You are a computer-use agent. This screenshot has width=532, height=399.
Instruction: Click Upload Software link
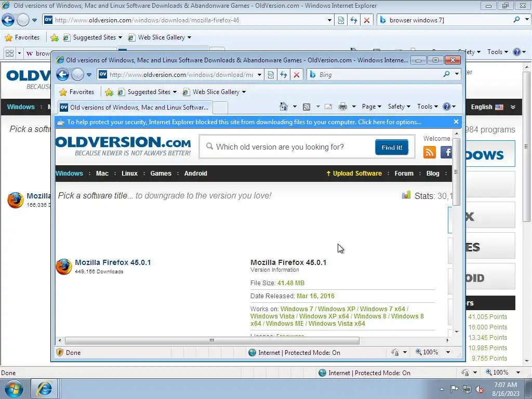[x=354, y=174]
